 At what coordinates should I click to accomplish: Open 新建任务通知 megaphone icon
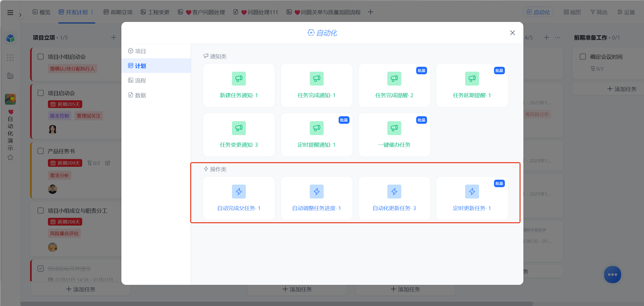[239, 79]
